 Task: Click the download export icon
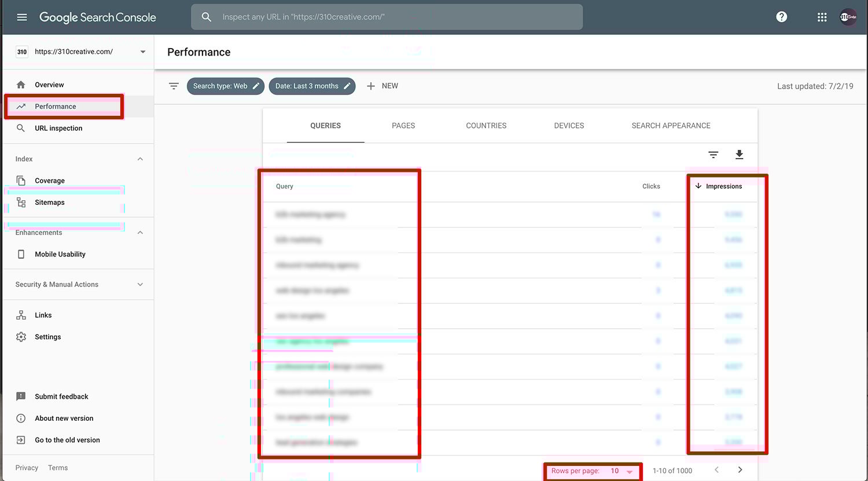pos(739,155)
